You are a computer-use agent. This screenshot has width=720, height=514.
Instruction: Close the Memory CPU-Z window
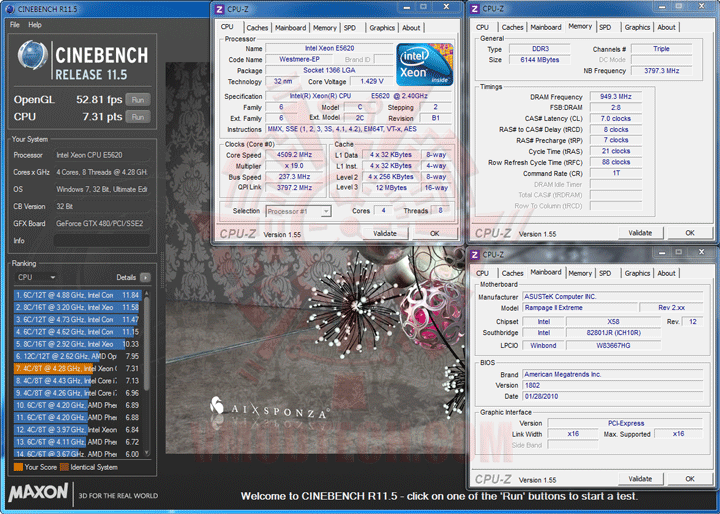point(702,6)
